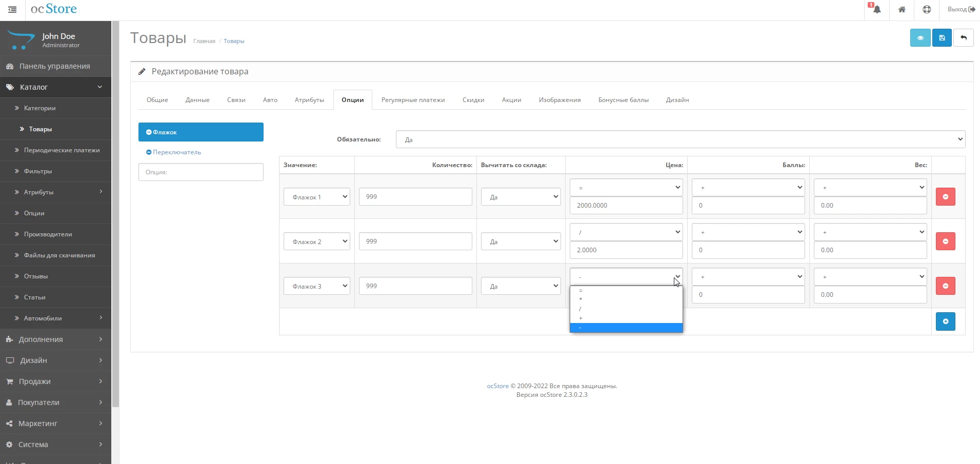Click the Опция search input field

coord(201,172)
